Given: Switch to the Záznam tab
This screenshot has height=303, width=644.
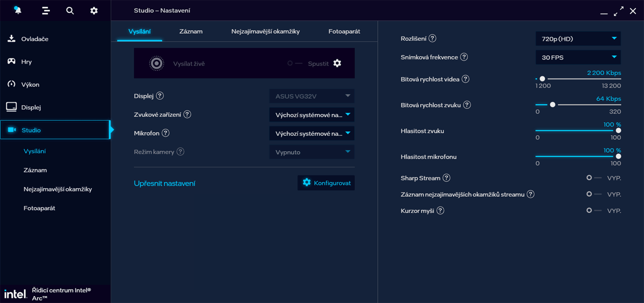Looking at the screenshot, I should [x=191, y=32].
